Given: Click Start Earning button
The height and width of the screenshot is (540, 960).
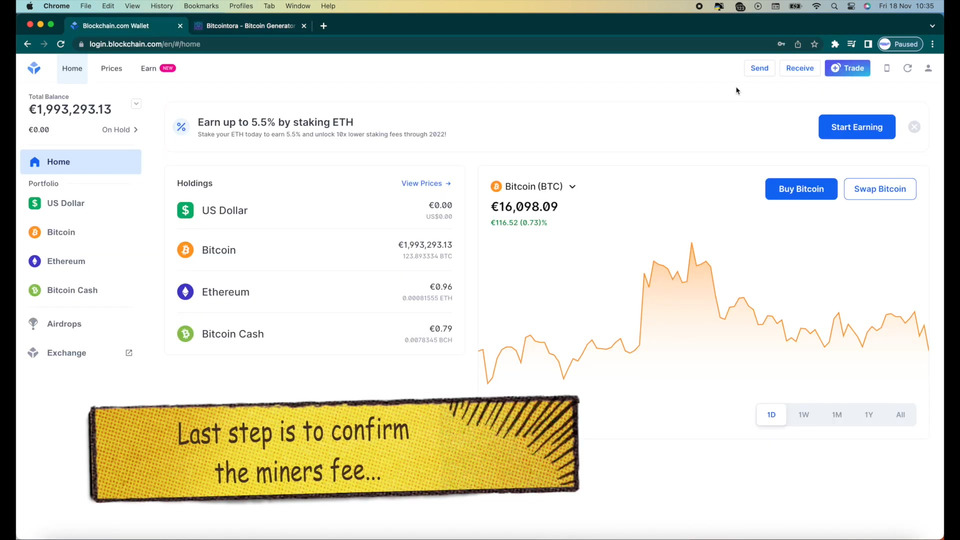Looking at the screenshot, I should coord(857,127).
